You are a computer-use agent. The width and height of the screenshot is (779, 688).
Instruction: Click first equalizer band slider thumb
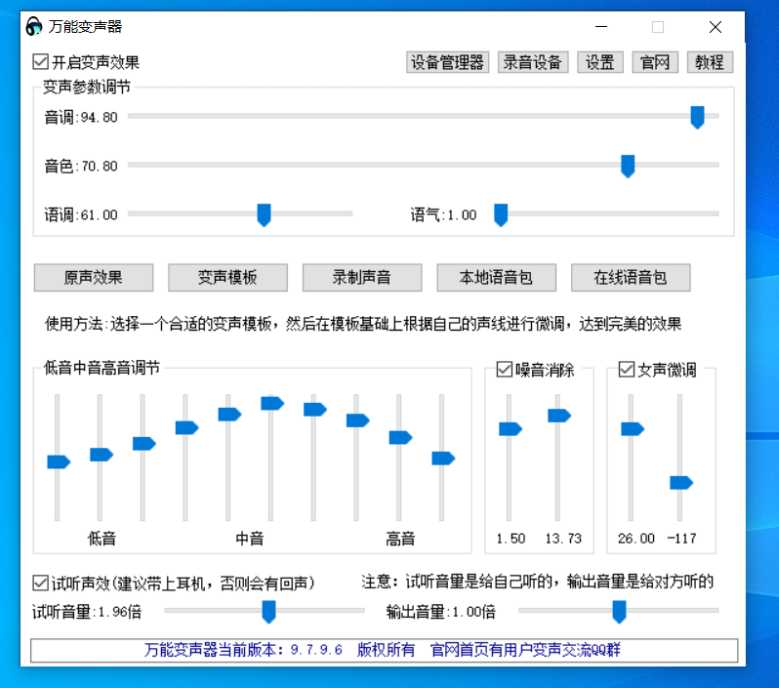tap(59, 462)
